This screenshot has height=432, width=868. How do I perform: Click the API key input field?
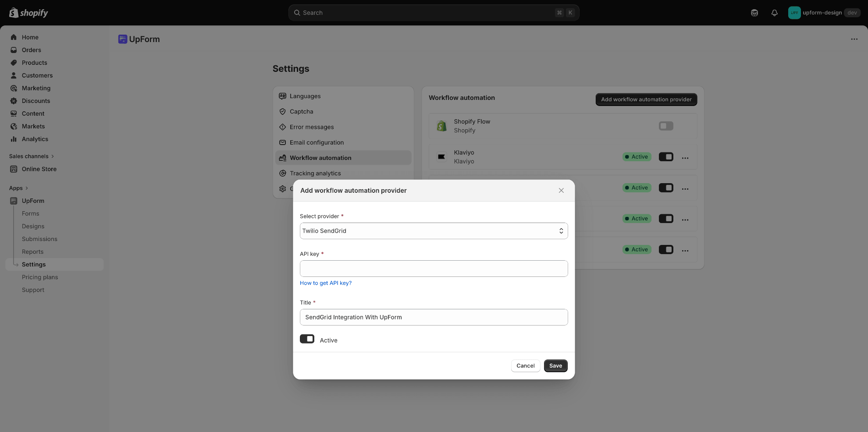(434, 269)
